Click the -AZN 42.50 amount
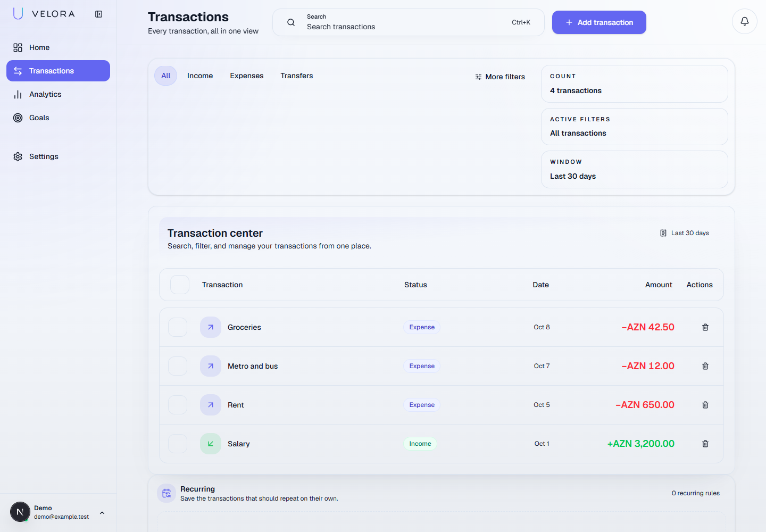766x532 pixels. [x=648, y=327]
